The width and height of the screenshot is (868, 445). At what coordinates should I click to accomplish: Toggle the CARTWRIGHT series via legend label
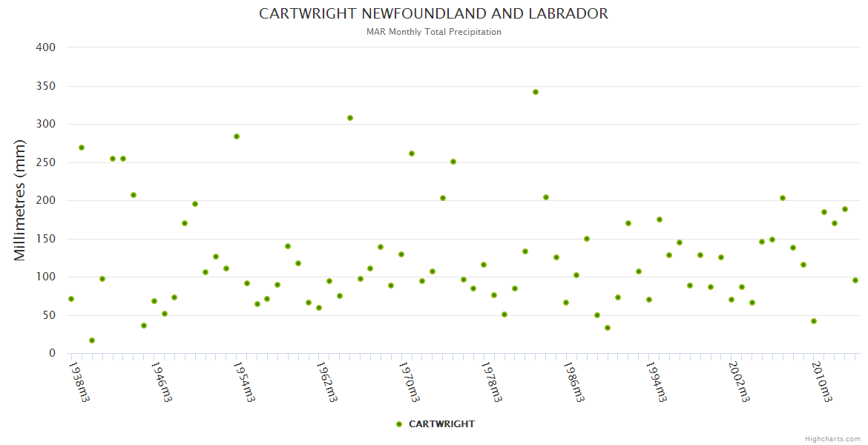[441, 424]
